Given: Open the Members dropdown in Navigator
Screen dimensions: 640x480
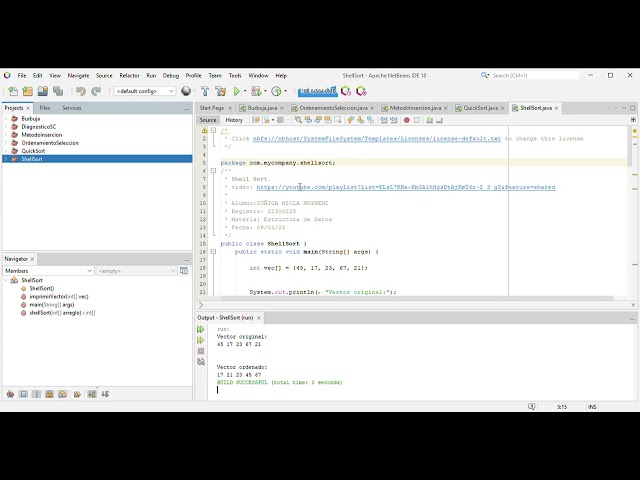Looking at the screenshot, I should click(48, 271).
